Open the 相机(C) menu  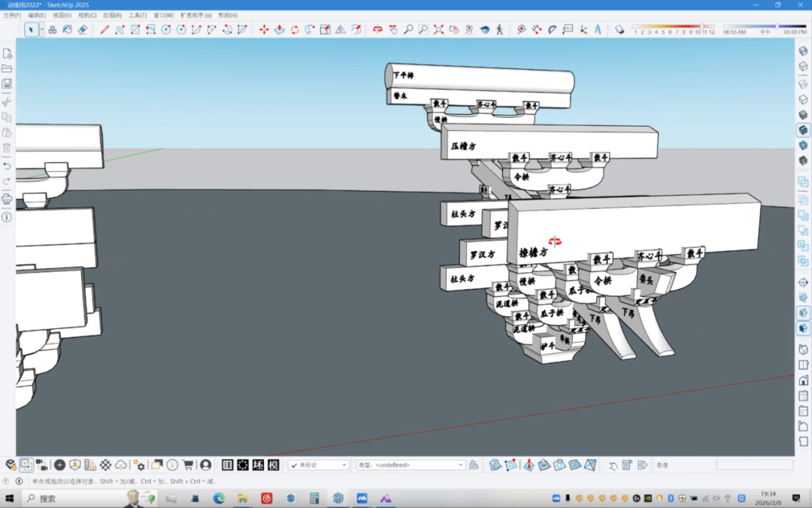coord(87,16)
